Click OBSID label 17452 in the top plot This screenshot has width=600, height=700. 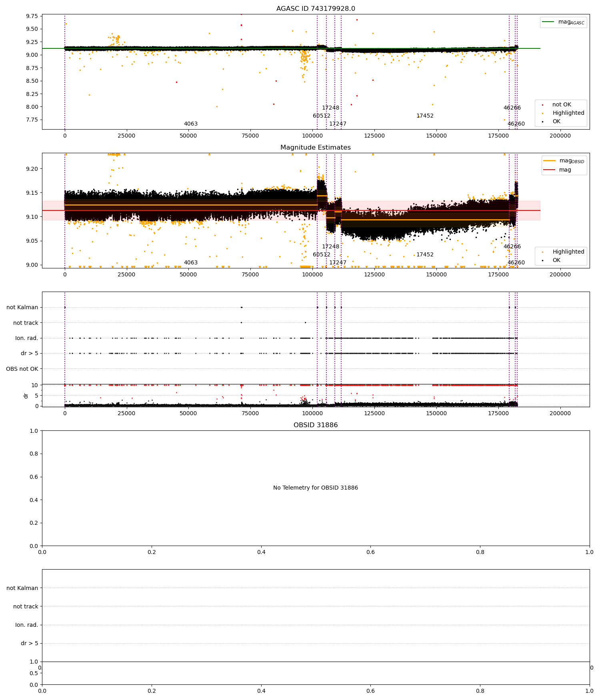[x=425, y=116]
